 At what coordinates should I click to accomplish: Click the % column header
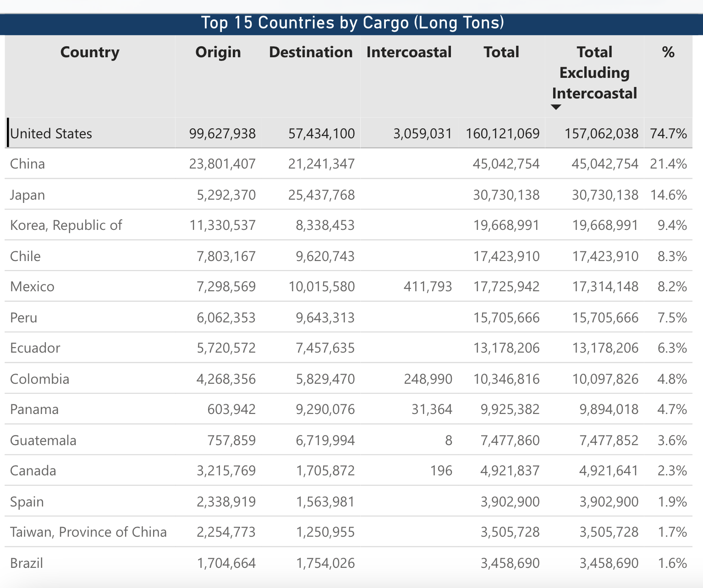[668, 52]
